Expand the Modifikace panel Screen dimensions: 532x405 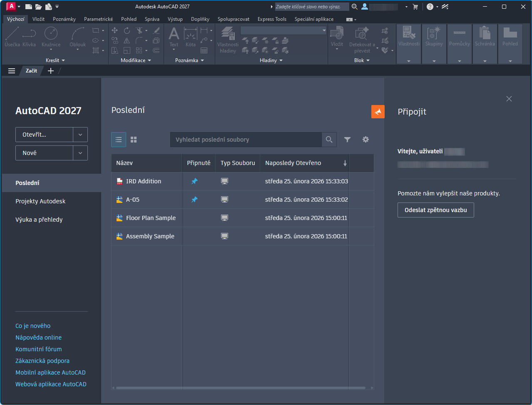pyautogui.click(x=136, y=60)
